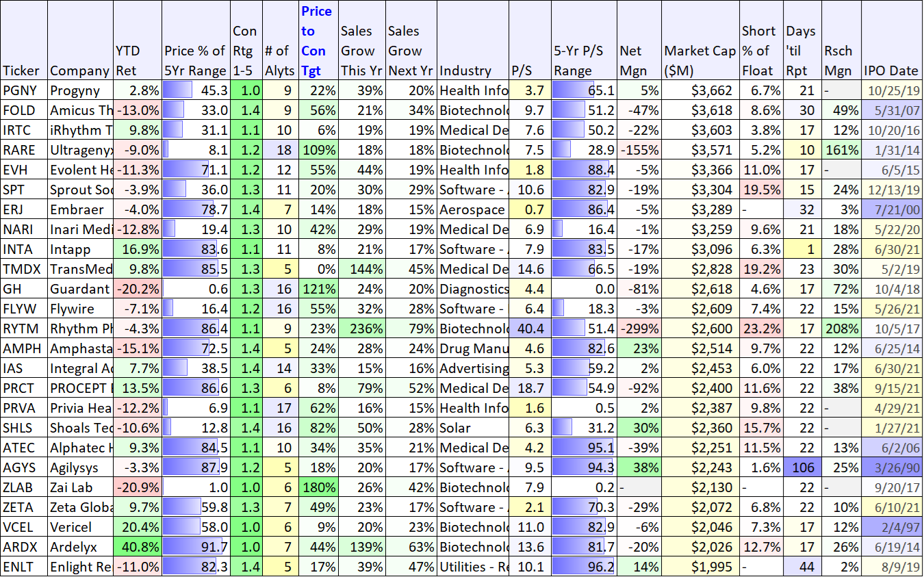Image resolution: width=924 pixels, height=577 pixels.
Task: Select AGYS days til report 106
Action: point(801,467)
